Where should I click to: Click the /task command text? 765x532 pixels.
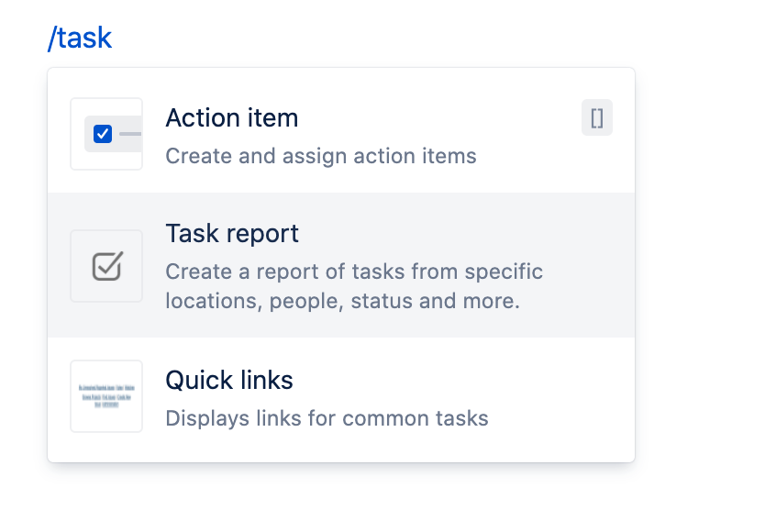[x=80, y=38]
